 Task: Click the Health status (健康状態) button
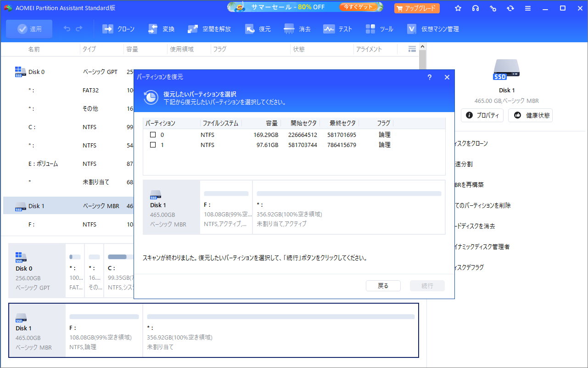coord(530,115)
